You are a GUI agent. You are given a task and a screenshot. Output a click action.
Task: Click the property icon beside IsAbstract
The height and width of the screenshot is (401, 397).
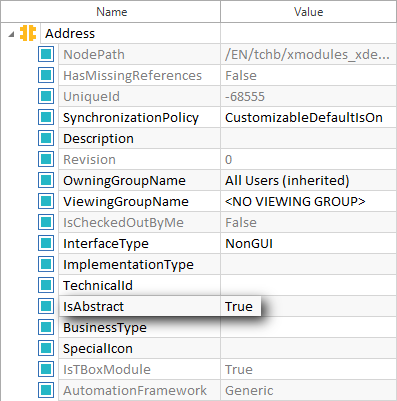[x=46, y=306]
